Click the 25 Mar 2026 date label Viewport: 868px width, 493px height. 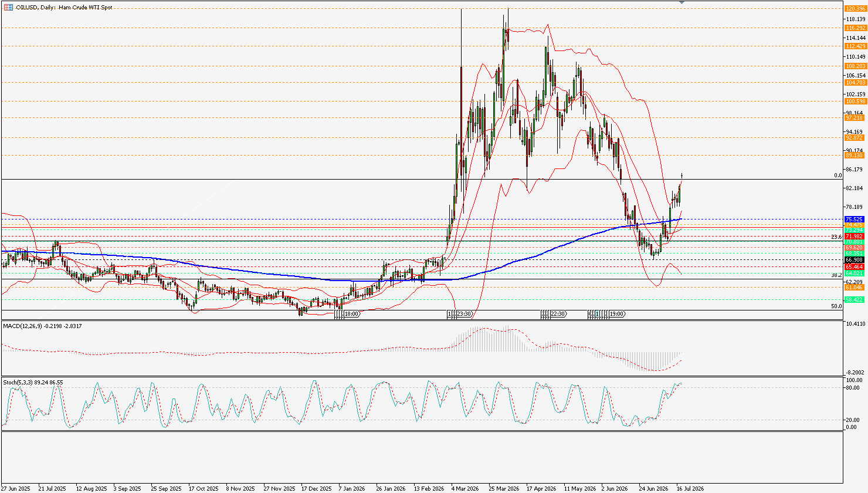pyautogui.click(x=504, y=488)
